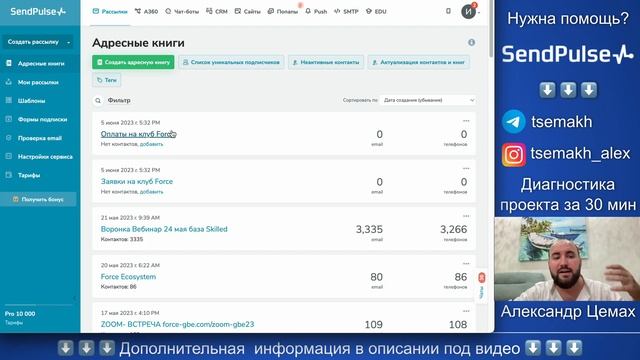Click добавить under Оплаты на клуб Force
This screenshot has height=360, width=640.
coord(151,144)
